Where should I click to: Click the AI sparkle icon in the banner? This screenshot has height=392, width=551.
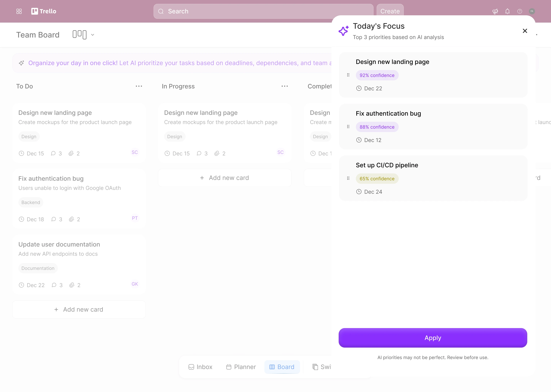point(21,63)
